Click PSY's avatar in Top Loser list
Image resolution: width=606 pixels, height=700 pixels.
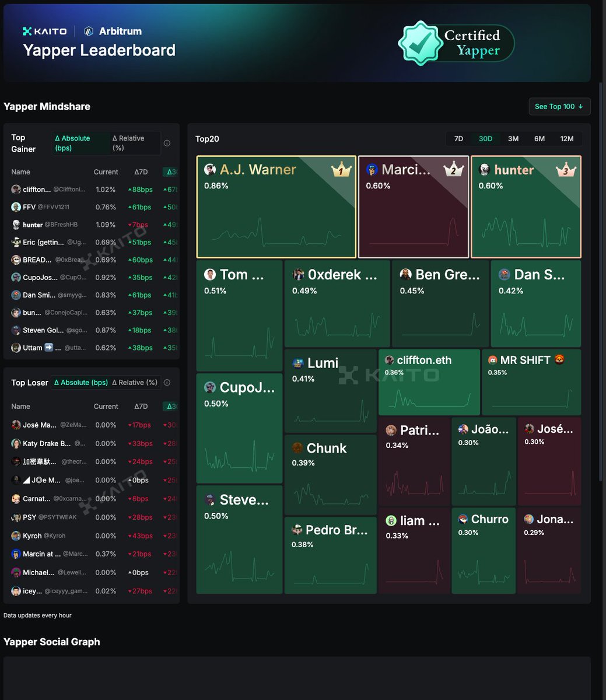pos(16,517)
